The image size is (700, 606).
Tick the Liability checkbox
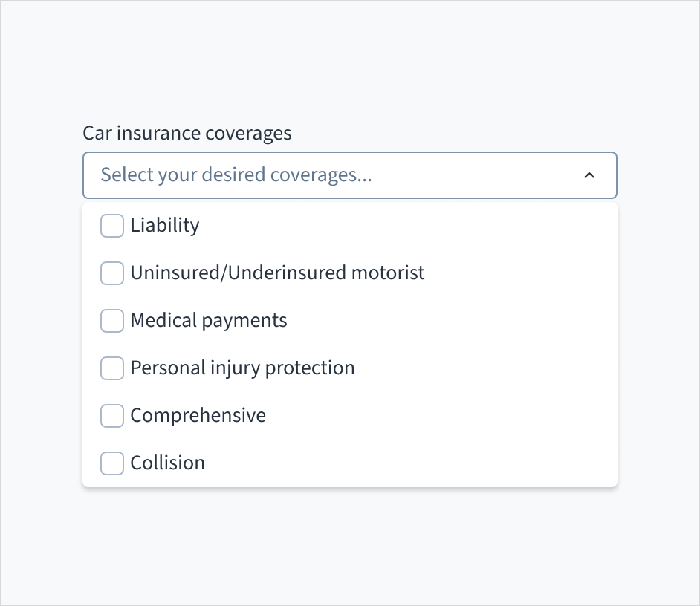pyautogui.click(x=112, y=226)
